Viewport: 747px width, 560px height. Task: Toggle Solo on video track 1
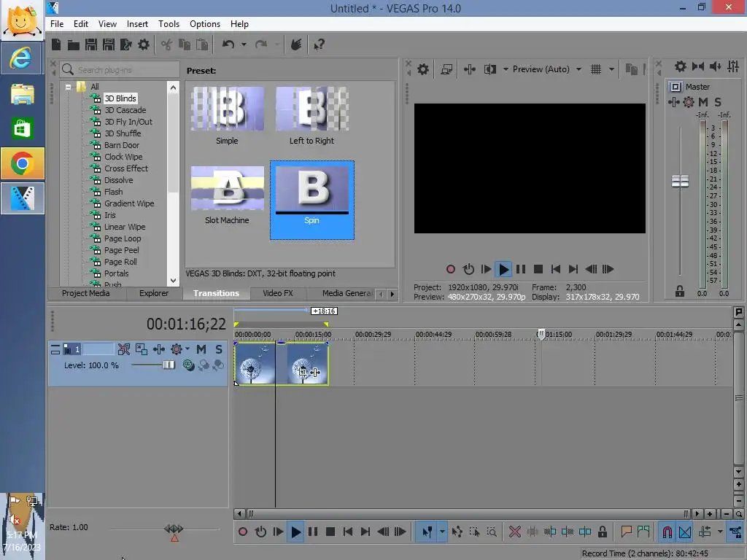219,349
